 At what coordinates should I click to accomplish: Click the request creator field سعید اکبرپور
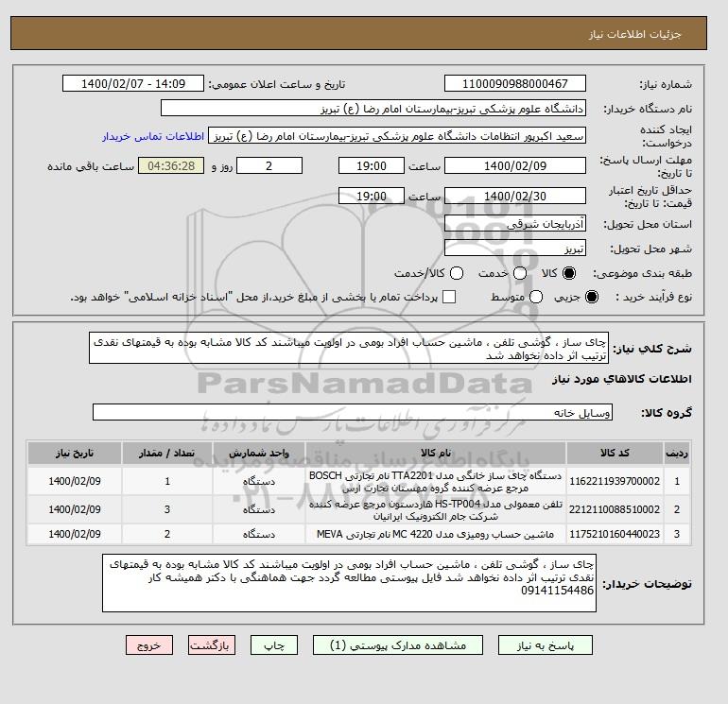coord(397,136)
